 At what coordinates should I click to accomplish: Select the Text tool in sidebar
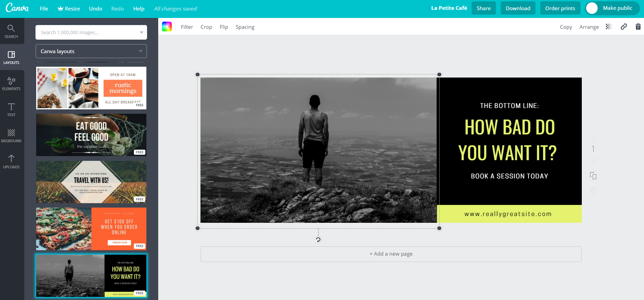tap(11, 109)
